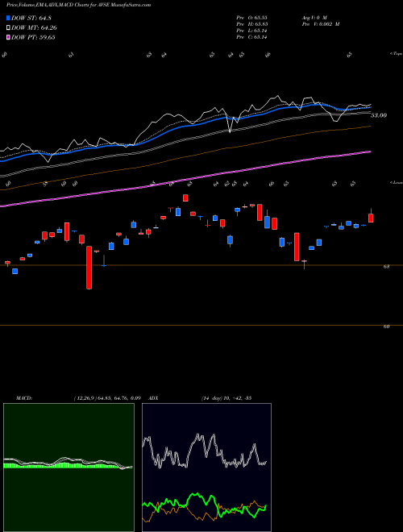The image size is (403, 532).
Task: Click the magenta DOW PT legend swatch
Action: (8, 37)
